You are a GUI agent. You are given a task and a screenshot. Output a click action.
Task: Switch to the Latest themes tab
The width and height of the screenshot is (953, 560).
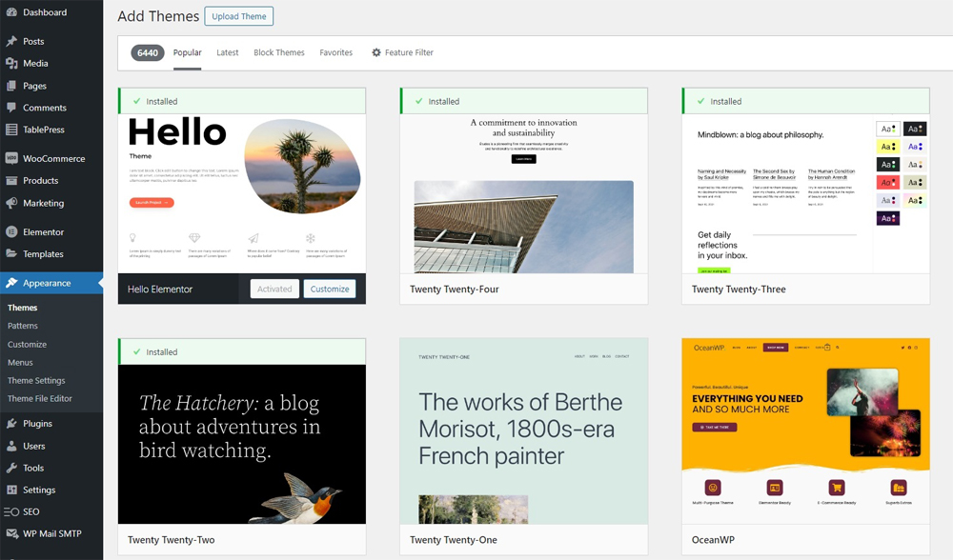[228, 52]
